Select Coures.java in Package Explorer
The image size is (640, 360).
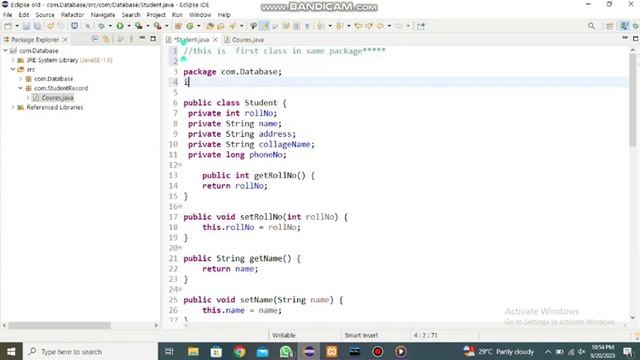[x=57, y=98]
